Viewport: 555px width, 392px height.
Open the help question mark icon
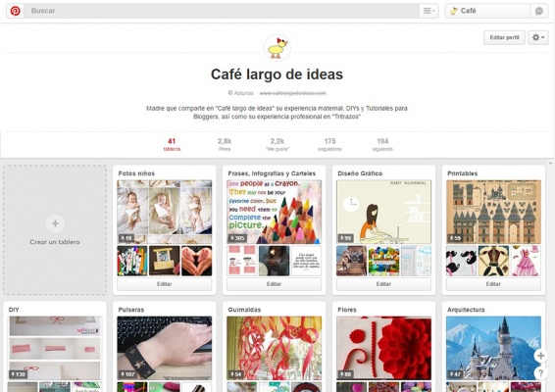click(540, 372)
